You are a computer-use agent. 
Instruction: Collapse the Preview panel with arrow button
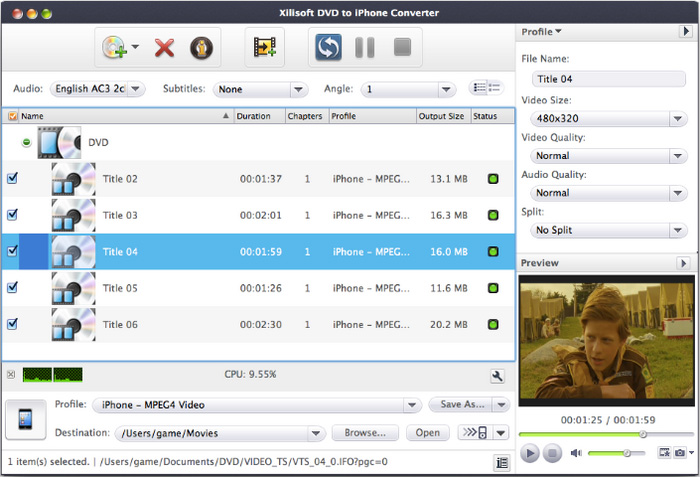pyautogui.click(x=683, y=263)
